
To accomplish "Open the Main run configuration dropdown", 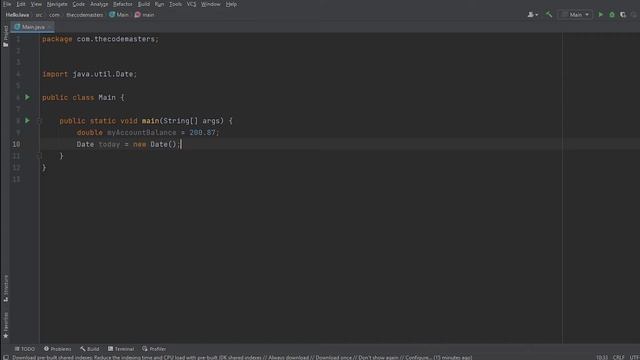I will click(x=576, y=15).
